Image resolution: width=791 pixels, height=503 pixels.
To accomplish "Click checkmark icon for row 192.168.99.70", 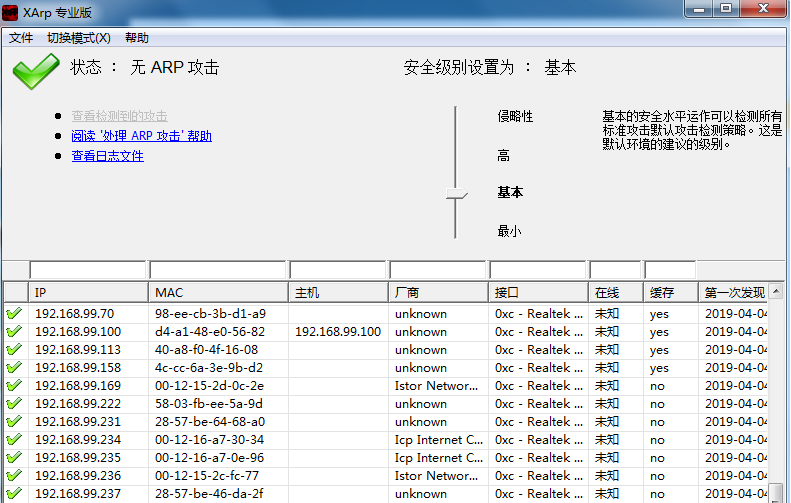I will (14, 313).
